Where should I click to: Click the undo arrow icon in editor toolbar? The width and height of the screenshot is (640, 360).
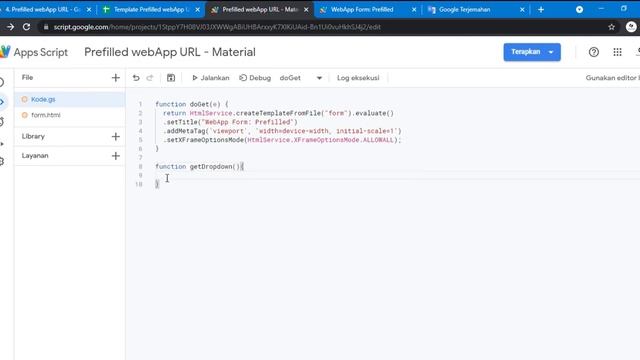136,78
